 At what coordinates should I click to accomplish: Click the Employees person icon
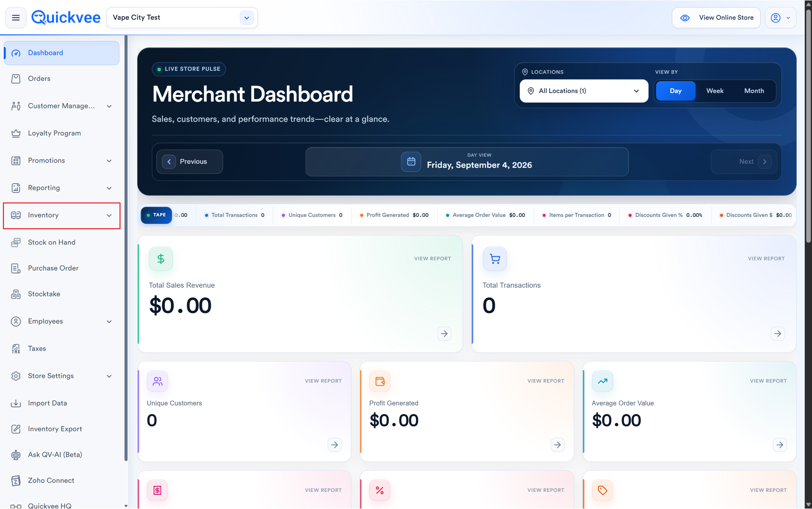(16, 321)
